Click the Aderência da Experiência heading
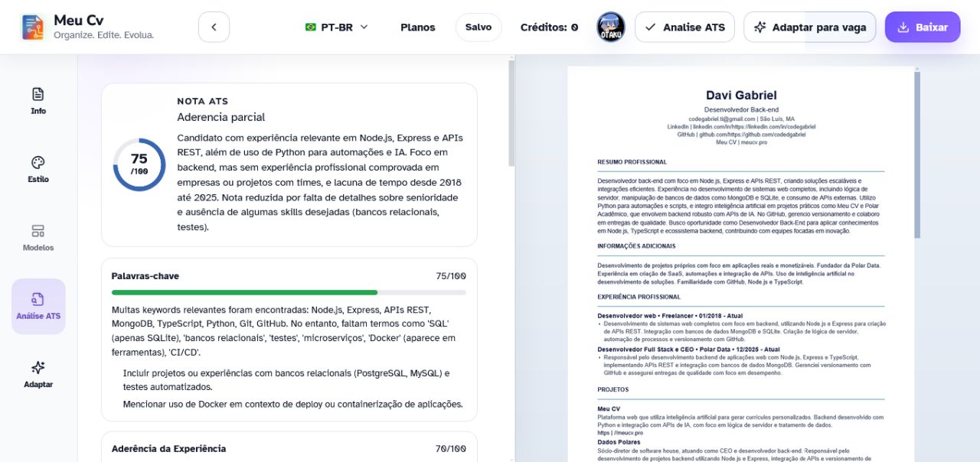 [x=168, y=449]
